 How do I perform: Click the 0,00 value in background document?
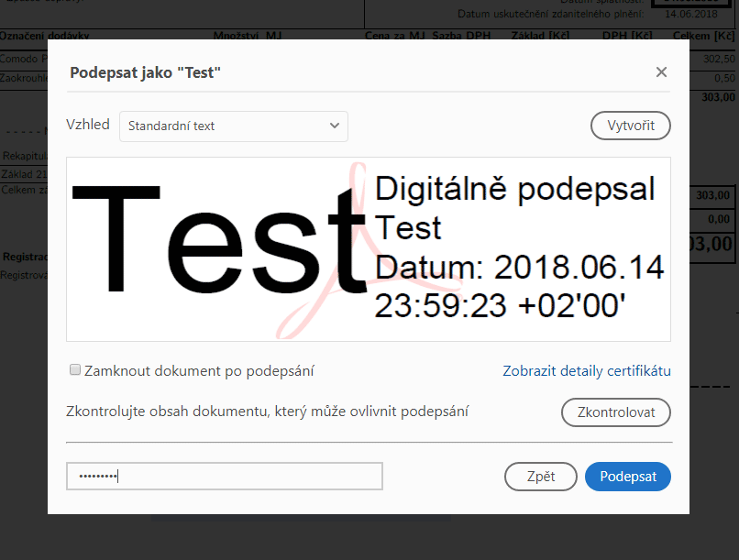[x=719, y=219]
